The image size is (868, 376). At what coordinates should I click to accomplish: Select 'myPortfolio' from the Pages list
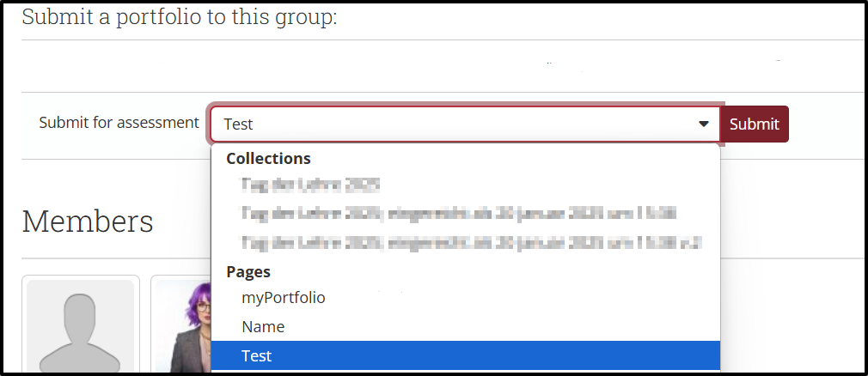point(284,297)
